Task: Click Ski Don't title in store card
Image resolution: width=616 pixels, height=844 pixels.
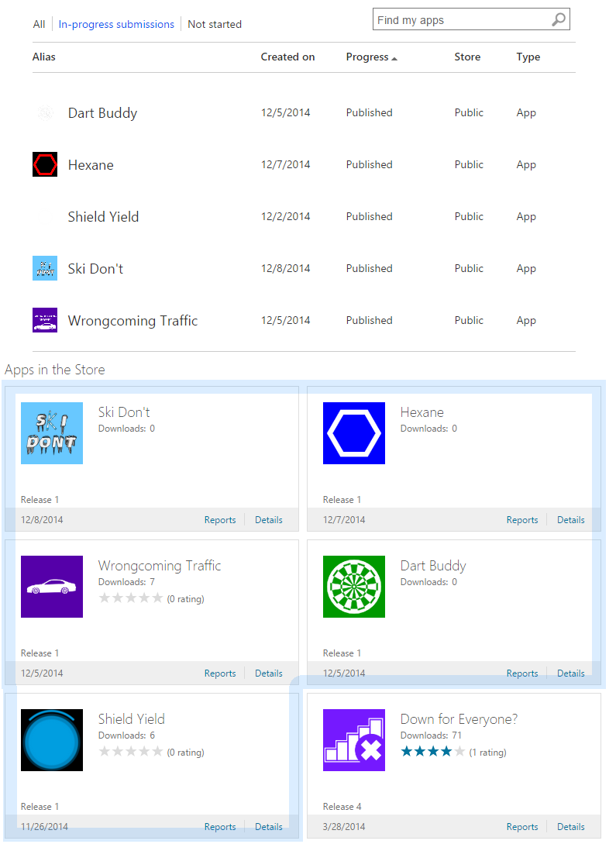Action: [124, 412]
